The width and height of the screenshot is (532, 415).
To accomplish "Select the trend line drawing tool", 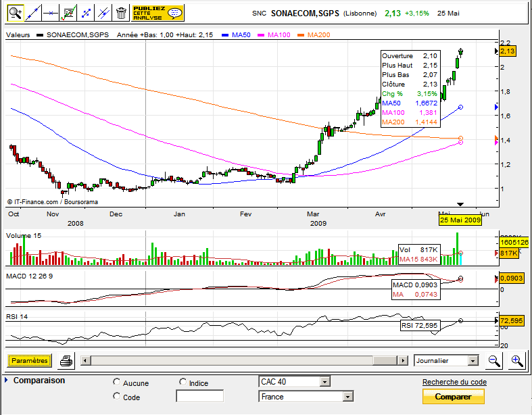I will coord(33,14).
